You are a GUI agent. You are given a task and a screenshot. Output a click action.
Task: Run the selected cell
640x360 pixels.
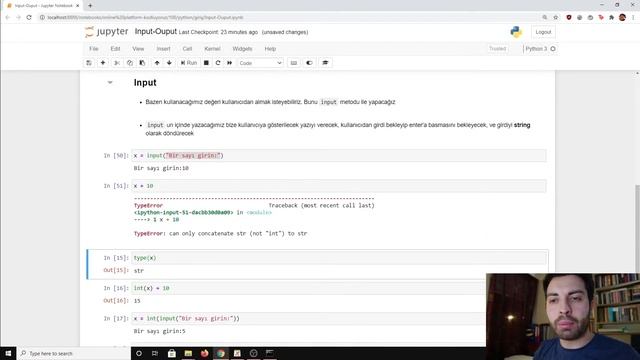click(x=189, y=63)
